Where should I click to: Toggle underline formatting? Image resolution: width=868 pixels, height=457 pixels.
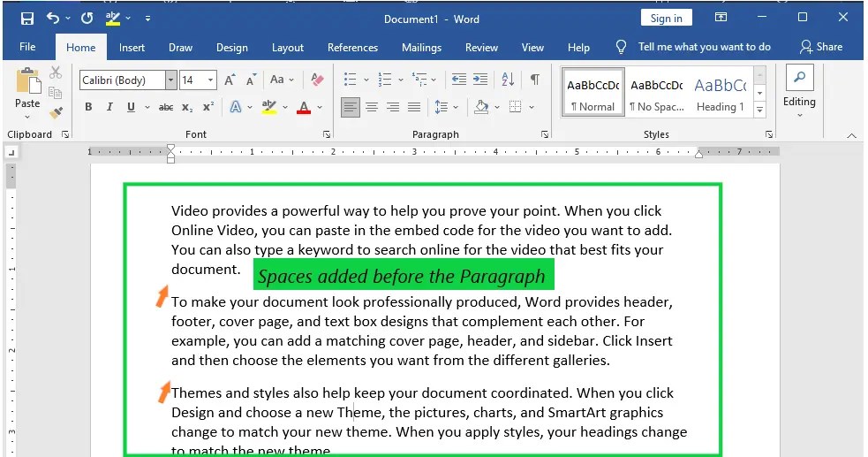pos(131,107)
